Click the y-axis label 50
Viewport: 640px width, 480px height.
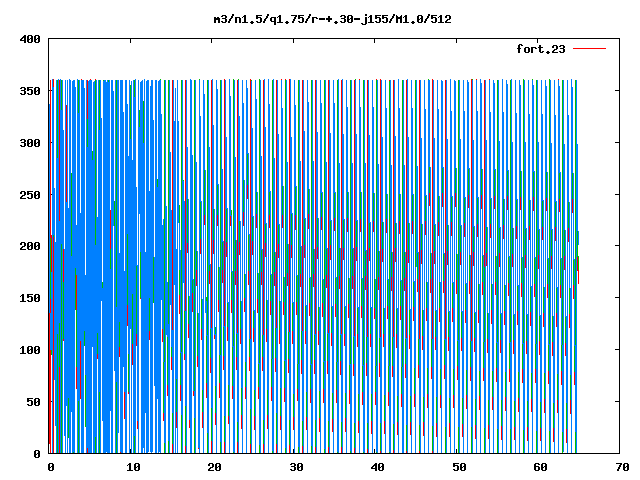point(33,402)
